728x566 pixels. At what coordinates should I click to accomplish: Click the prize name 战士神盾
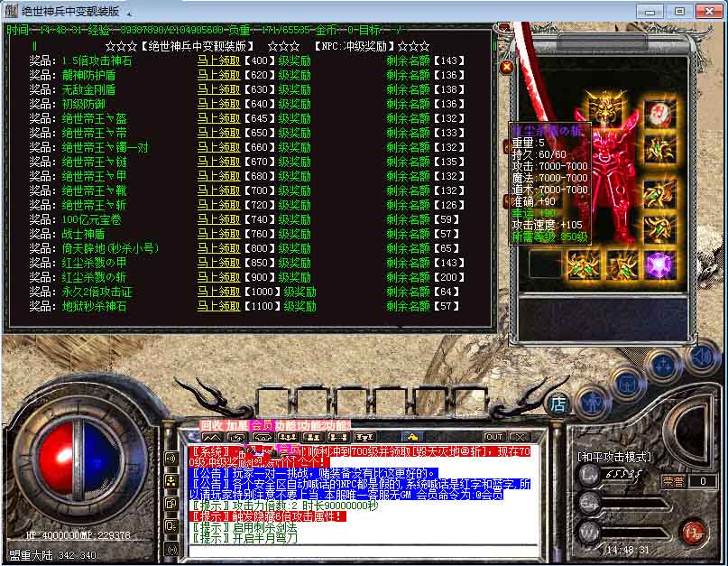pos(83,234)
